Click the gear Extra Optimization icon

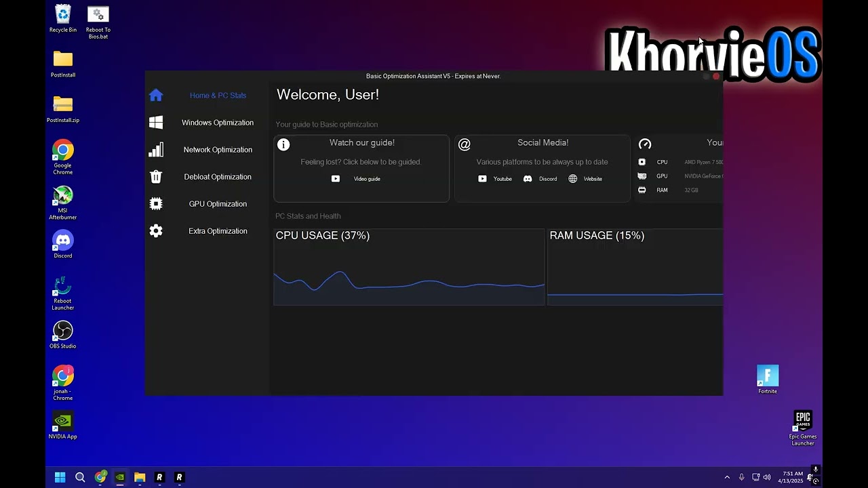(156, 231)
